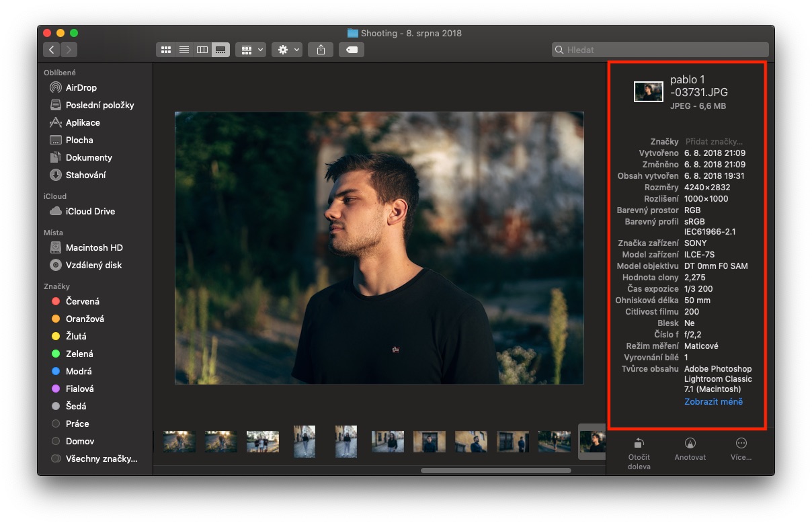The image size is (812, 525).
Task: Select the Červená red tag
Action: coord(82,301)
